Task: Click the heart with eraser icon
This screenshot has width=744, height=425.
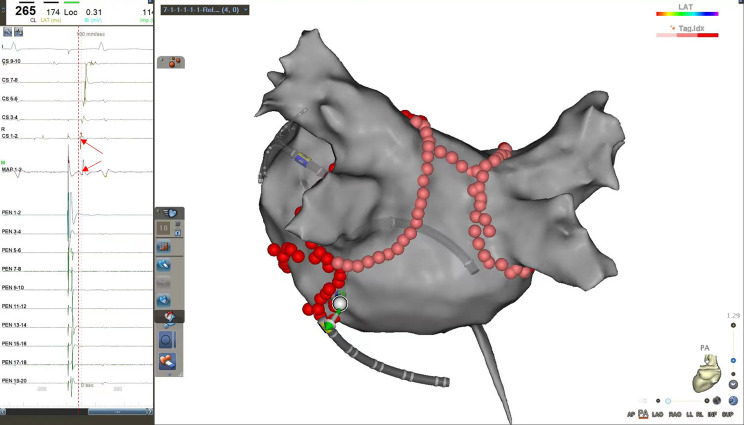Action: pyautogui.click(x=164, y=360)
